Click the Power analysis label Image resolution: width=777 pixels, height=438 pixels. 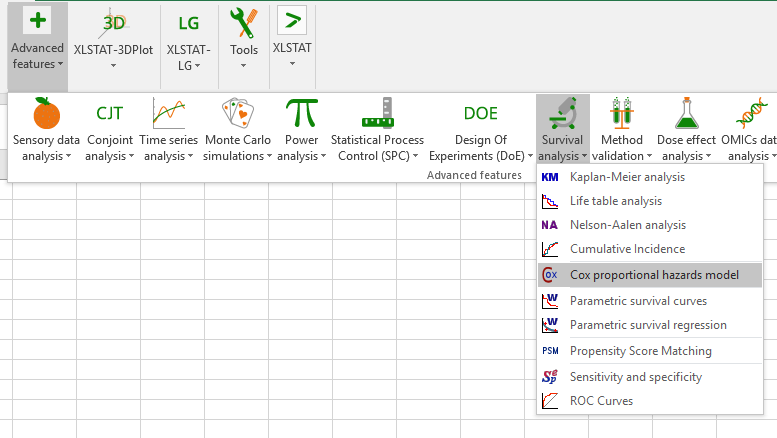[301, 148]
